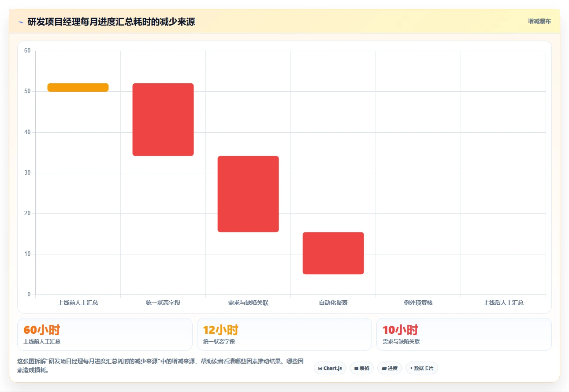Click the x-axis label 需求与缺陷关联

pyautogui.click(x=248, y=302)
